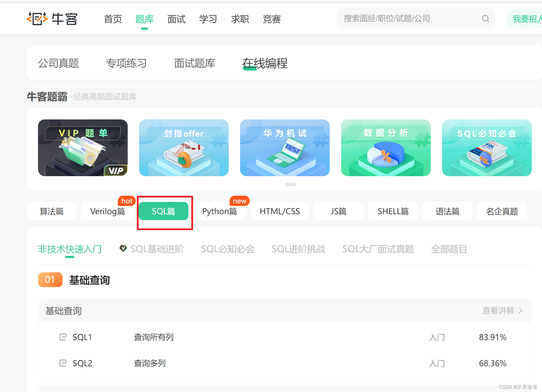Select the HTML/CSS category
This screenshot has height=392, width=542.
pyautogui.click(x=280, y=211)
